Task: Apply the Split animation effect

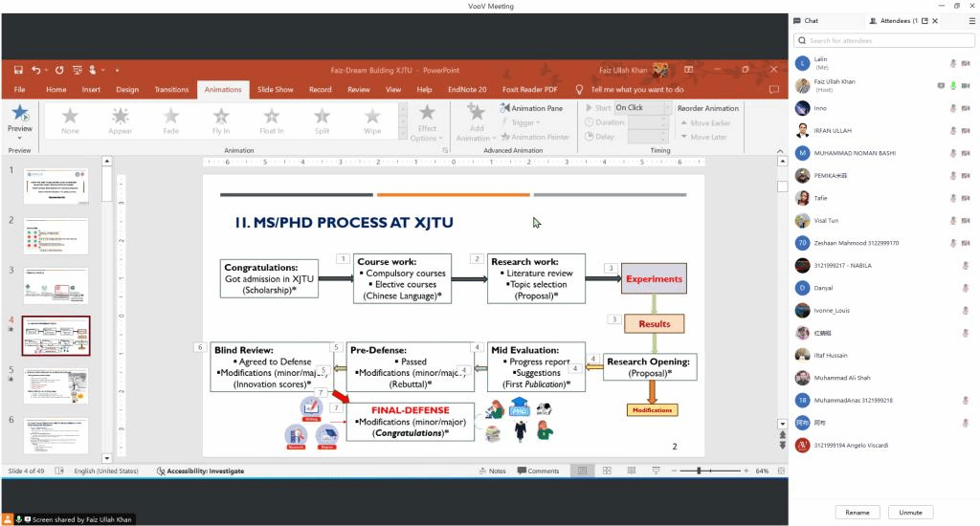Action: (322, 121)
